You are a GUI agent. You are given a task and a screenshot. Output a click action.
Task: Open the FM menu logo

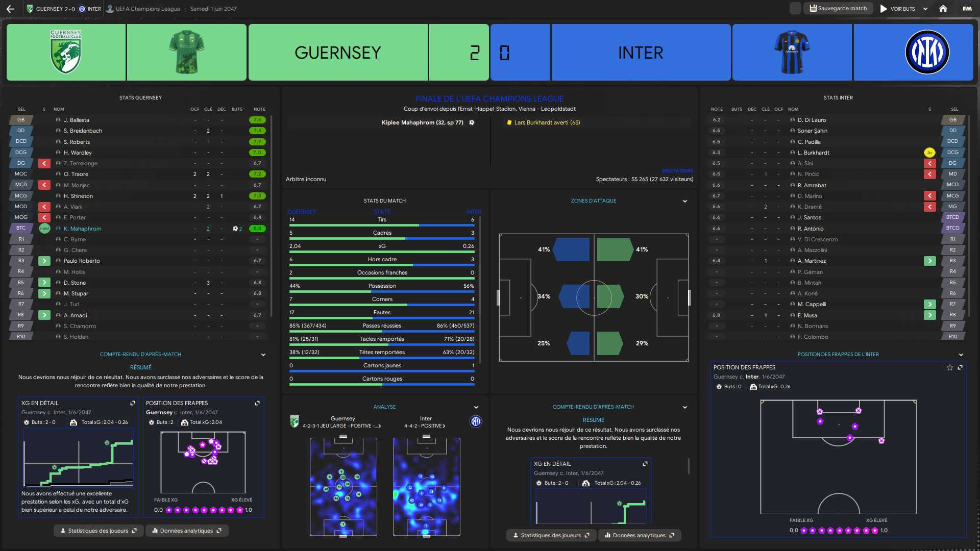967,9
